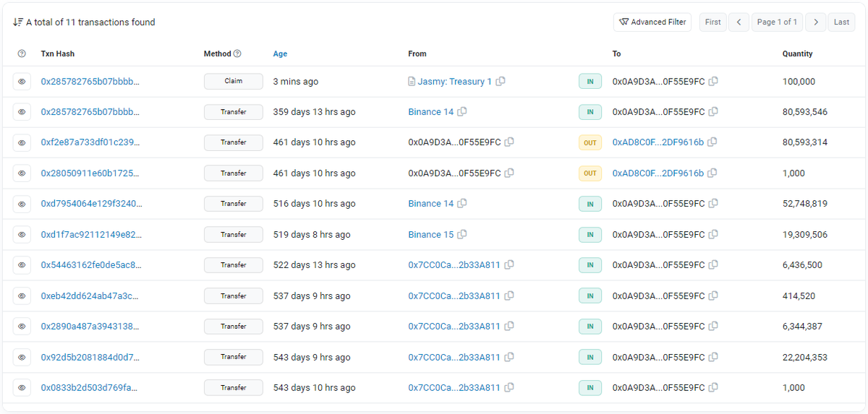Open sender 0x7CC0Ca...2b33A811 in the 6,436,500 row

454,265
